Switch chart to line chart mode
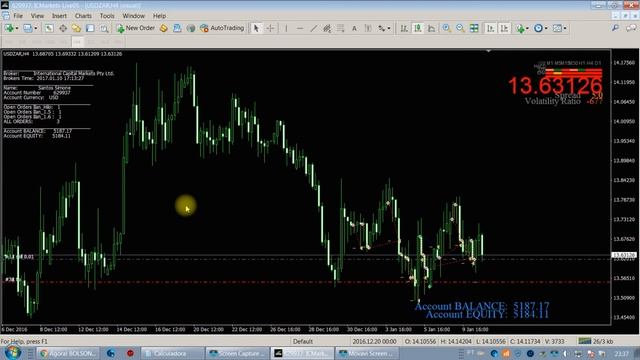The width and height of the screenshot is (640, 360). (x=431, y=28)
